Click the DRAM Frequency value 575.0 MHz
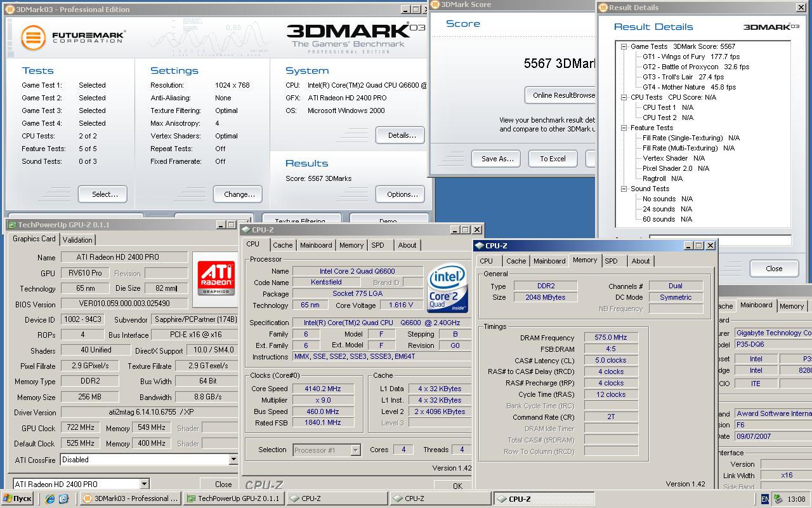The width and height of the screenshot is (812, 508). pos(611,338)
